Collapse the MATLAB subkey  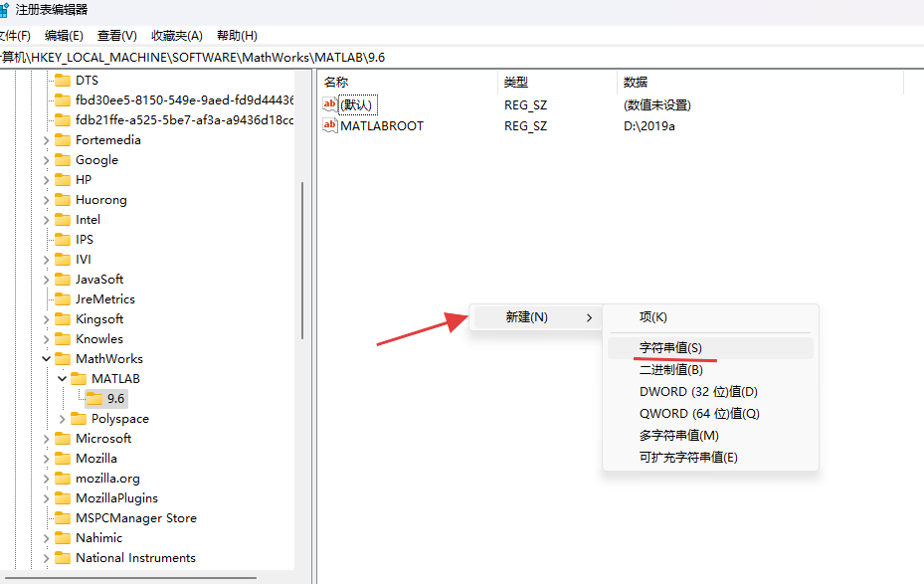(62, 378)
